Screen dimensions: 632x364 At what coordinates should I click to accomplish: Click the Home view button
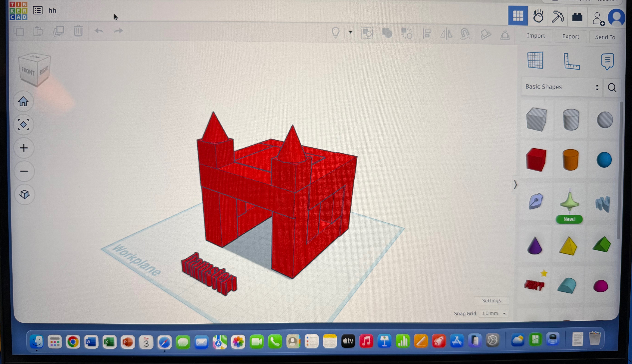[23, 101]
